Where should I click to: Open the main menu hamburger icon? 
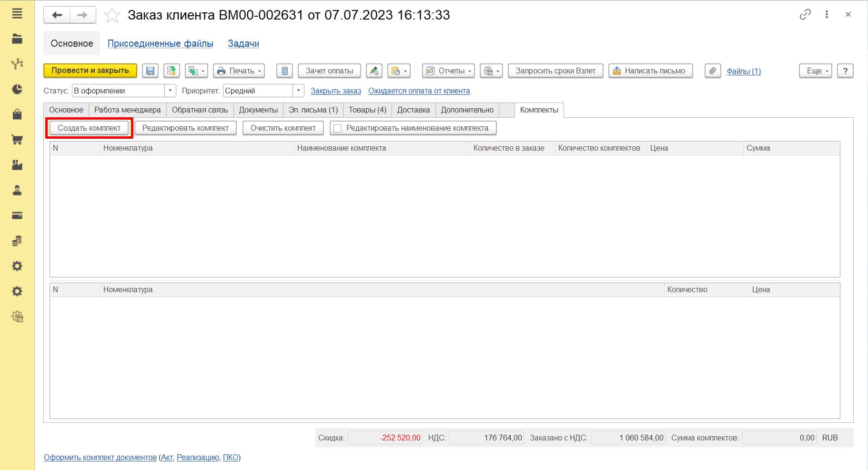pos(17,14)
